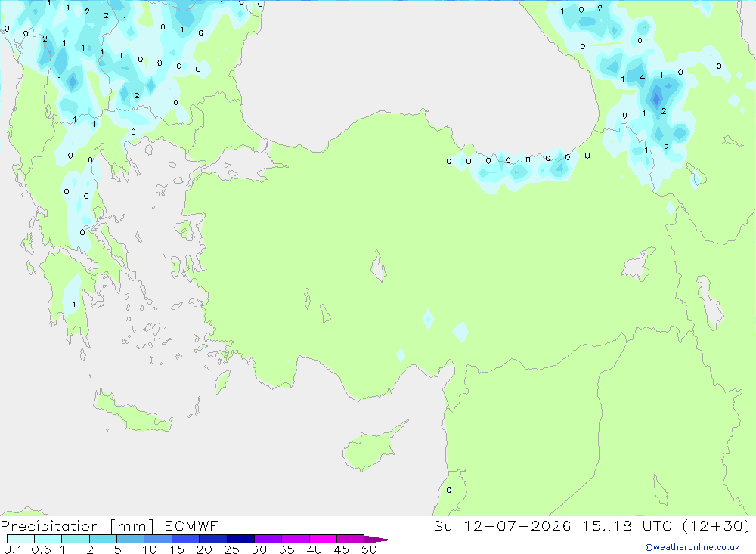
Task: Click the 'ECMWF' model label
Action: pos(191,525)
